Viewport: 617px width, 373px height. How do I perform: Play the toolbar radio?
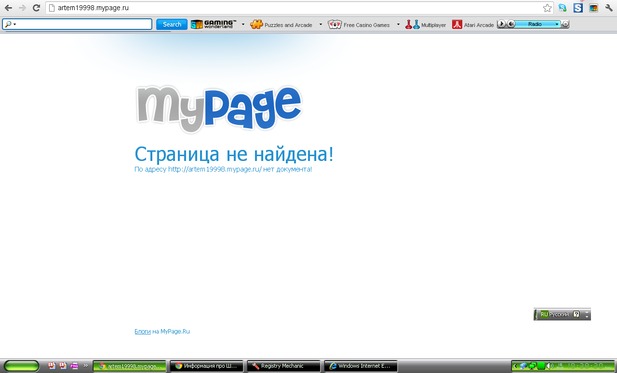tap(501, 24)
